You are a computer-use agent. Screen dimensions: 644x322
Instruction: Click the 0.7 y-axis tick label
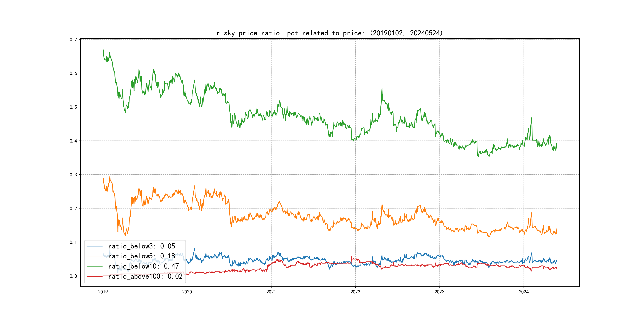pyautogui.click(x=73, y=40)
